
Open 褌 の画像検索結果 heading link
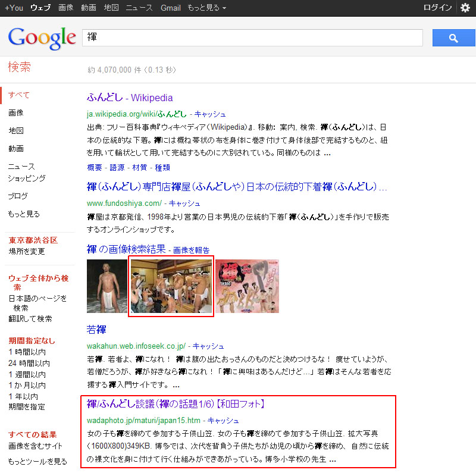[126, 249]
